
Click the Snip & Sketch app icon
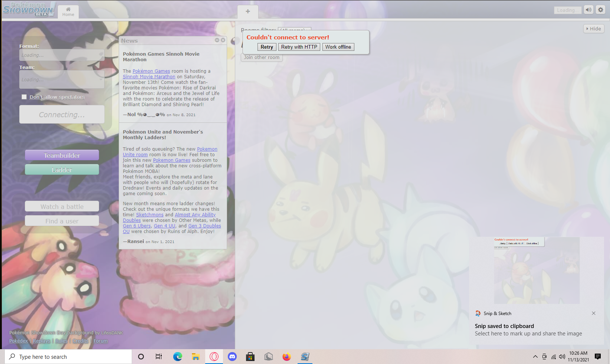tap(478, 314)
